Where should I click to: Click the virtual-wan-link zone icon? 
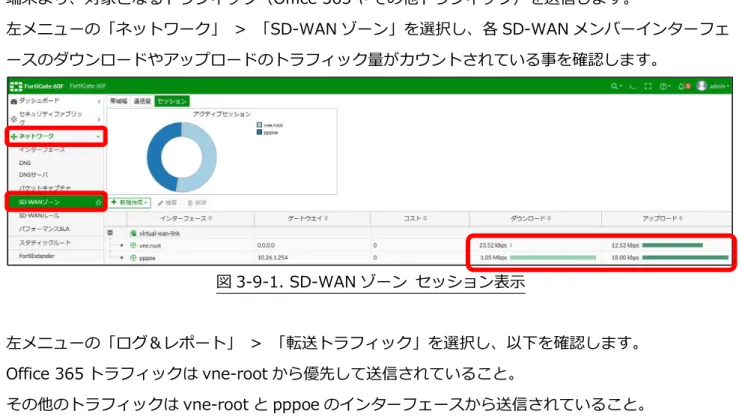[133, 233]
